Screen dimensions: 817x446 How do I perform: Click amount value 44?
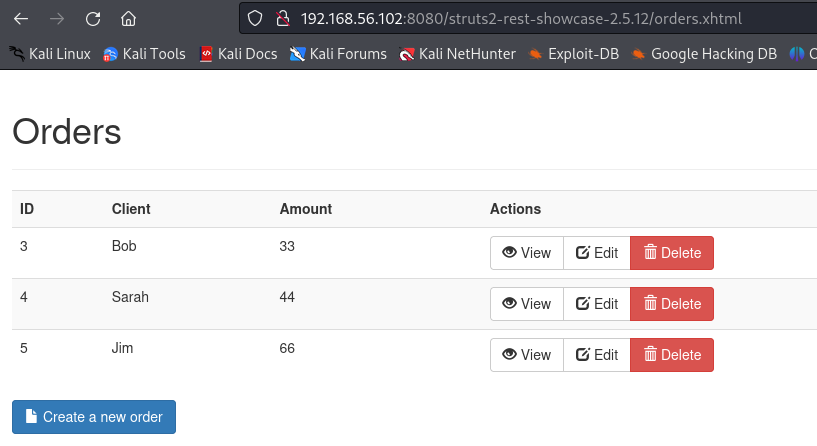click(287, 297)
